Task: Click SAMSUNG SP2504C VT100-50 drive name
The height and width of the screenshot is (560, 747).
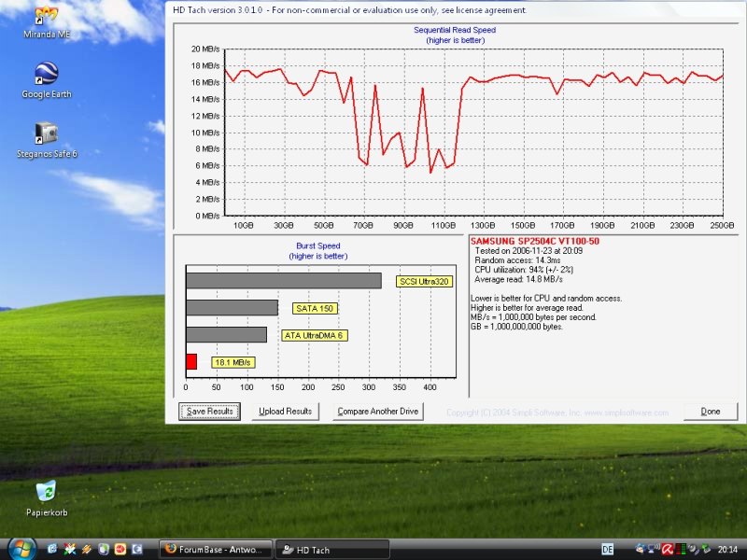Action: click(x=534, y=242)
